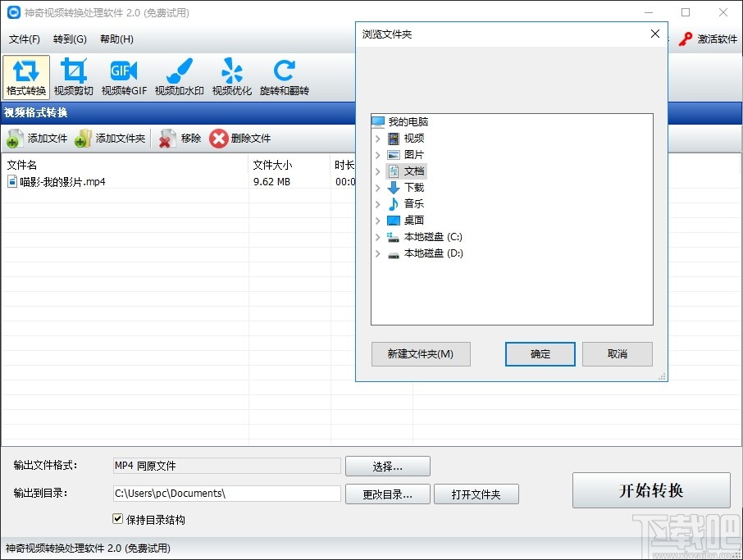Click 新建文件夹(M) to create a folder
This screenshot has height=560, width=743.
click(x=421, y=354)
